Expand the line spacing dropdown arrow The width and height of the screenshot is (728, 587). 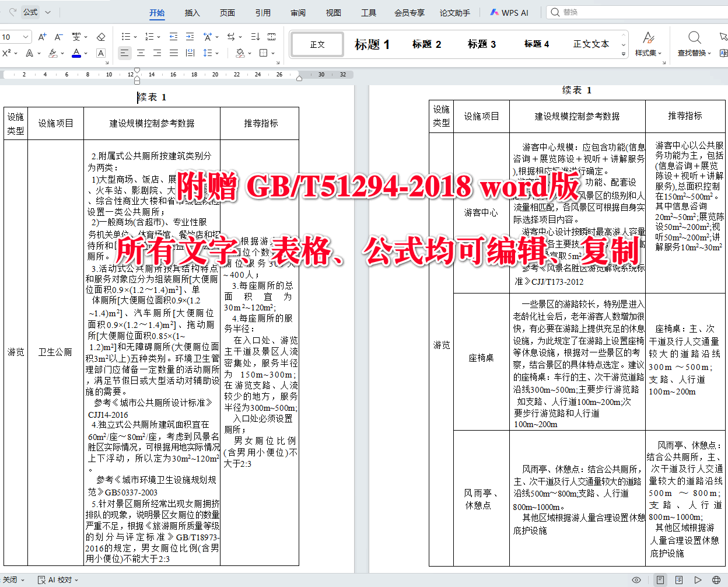point(216,54)
